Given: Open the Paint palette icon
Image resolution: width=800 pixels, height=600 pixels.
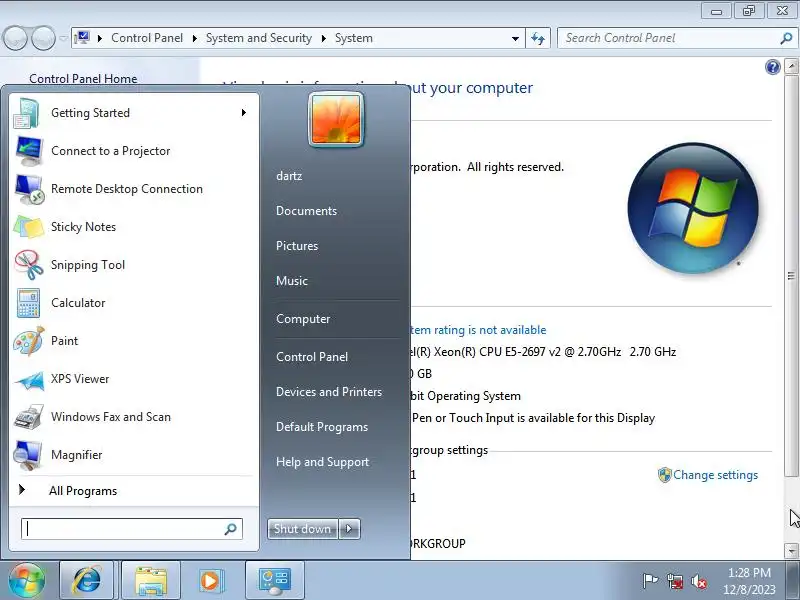Looking at the screenshot, I should [x=29, y=341].
